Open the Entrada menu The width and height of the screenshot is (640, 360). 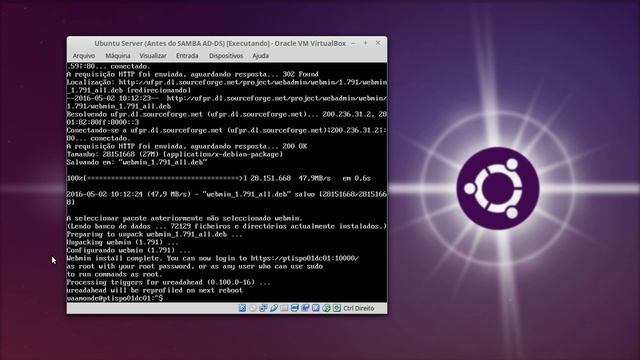tap(187, 56)
